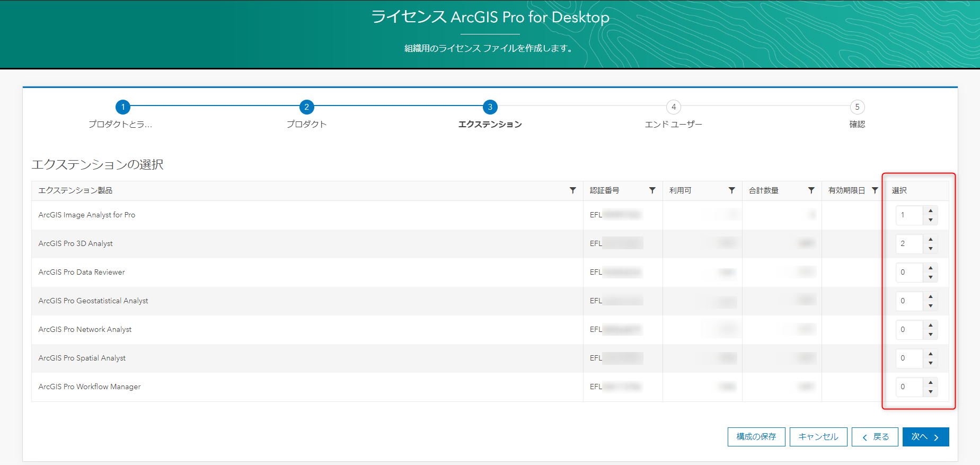
Task: Click the 選択 column header
Action: pyautogui.click(x=899, y=190)
